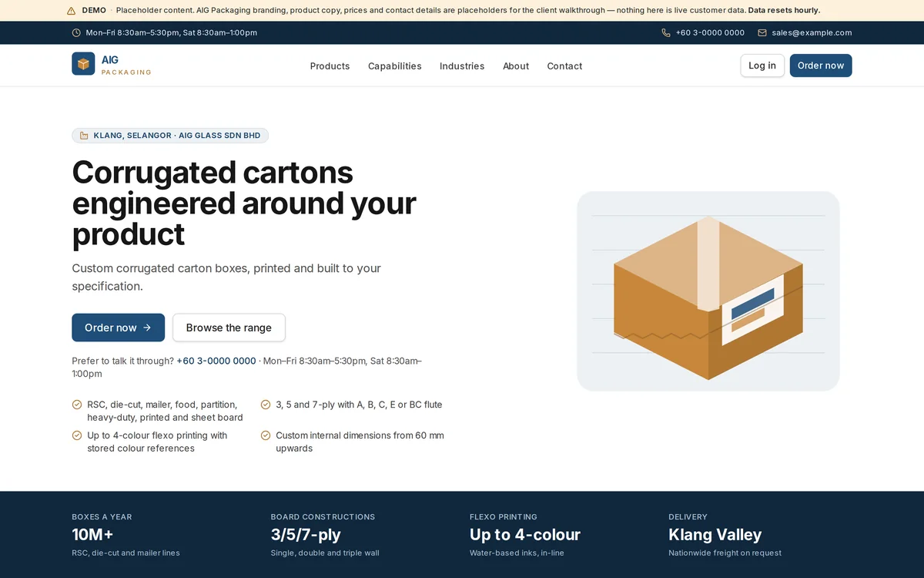Screen dimensions: 924x578
Task: Click the checkmark icon beside 3, 5 and 7-ply
Action: point(266,405)
